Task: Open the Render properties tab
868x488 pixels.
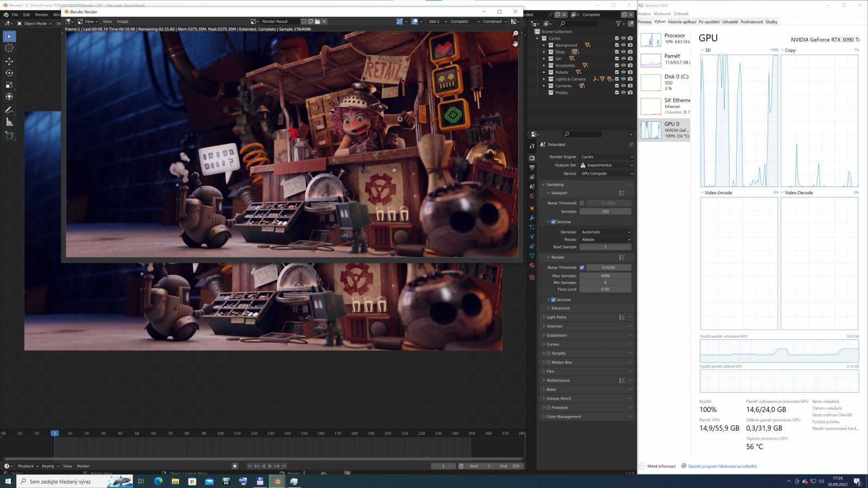Action: 532,158
